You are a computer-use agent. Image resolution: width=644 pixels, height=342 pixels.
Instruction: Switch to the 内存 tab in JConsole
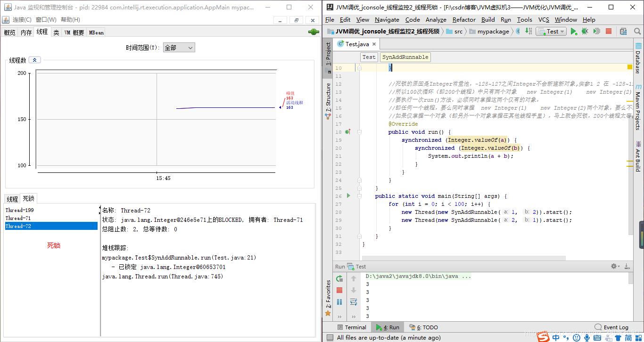[x=26, y=32]
